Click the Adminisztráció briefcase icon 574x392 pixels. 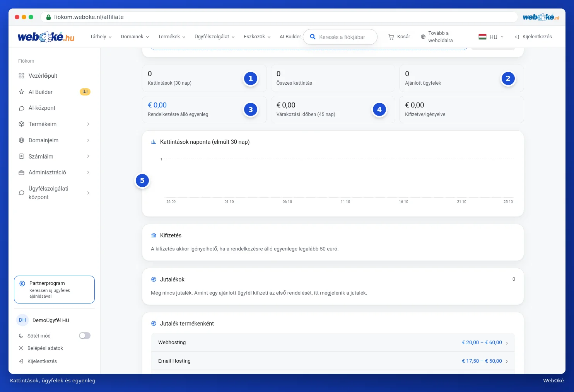coord(22,172)
